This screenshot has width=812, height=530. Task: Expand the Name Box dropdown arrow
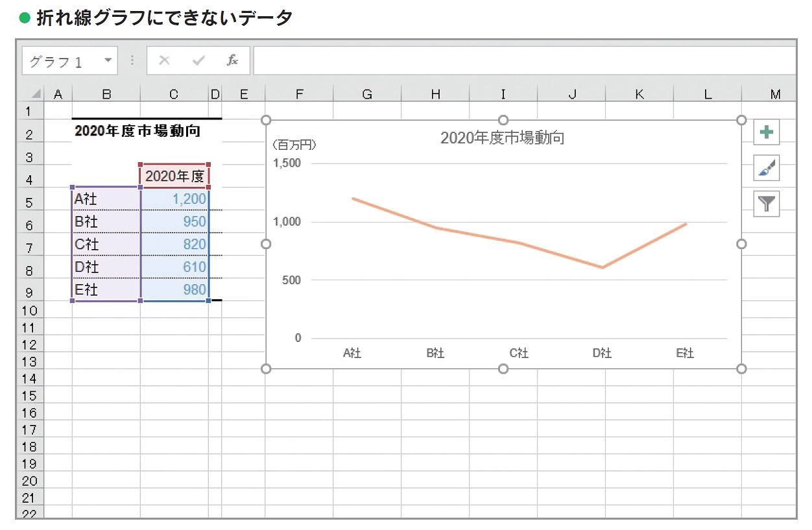click(x=108, y=60)
